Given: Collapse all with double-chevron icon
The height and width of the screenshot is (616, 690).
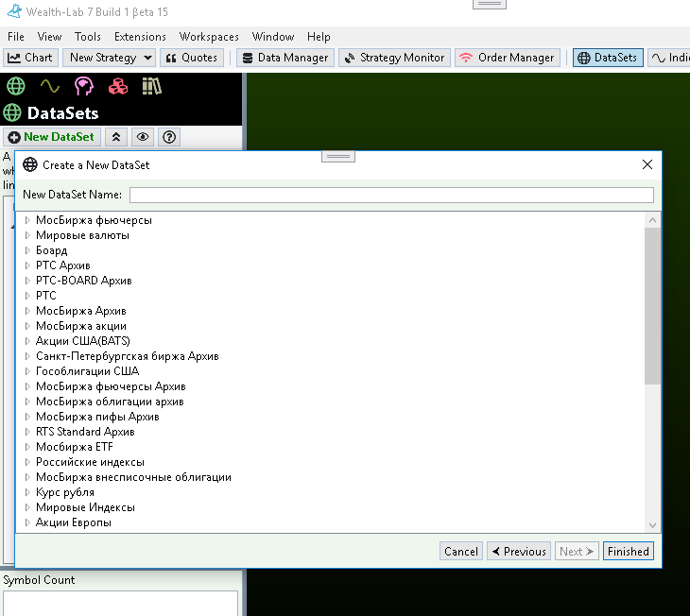Looking at the screenshot, I should coord(116,137).
